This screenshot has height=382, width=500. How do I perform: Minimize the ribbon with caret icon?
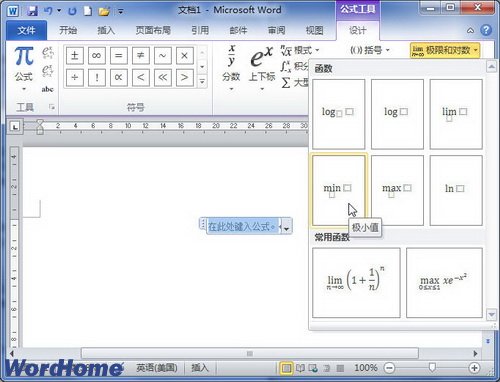(470, 31)
